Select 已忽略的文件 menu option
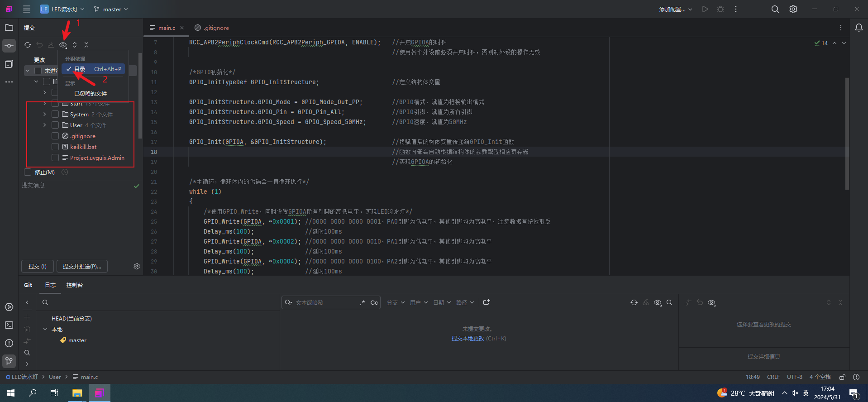This screenshot has width=868, height=402. pos(91,93)
